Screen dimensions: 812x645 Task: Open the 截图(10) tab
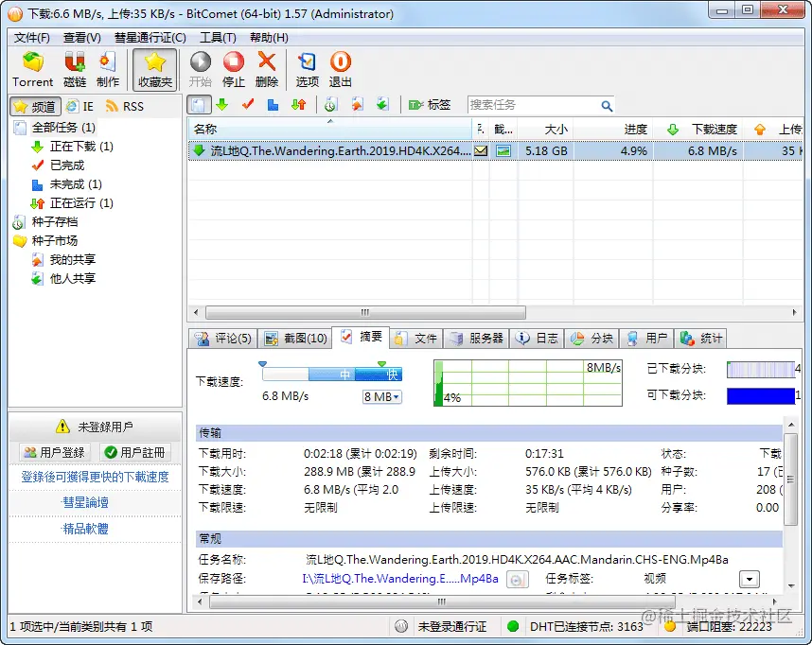click(295, 339)
